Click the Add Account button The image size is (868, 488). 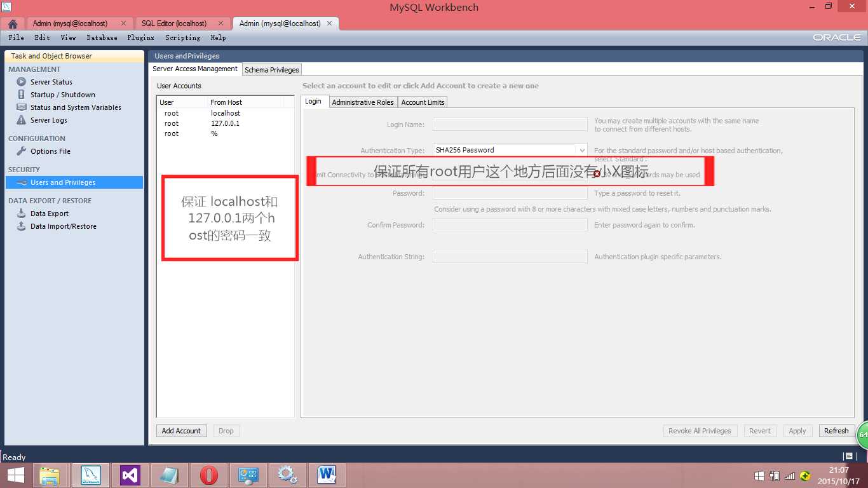pos(181,431)
